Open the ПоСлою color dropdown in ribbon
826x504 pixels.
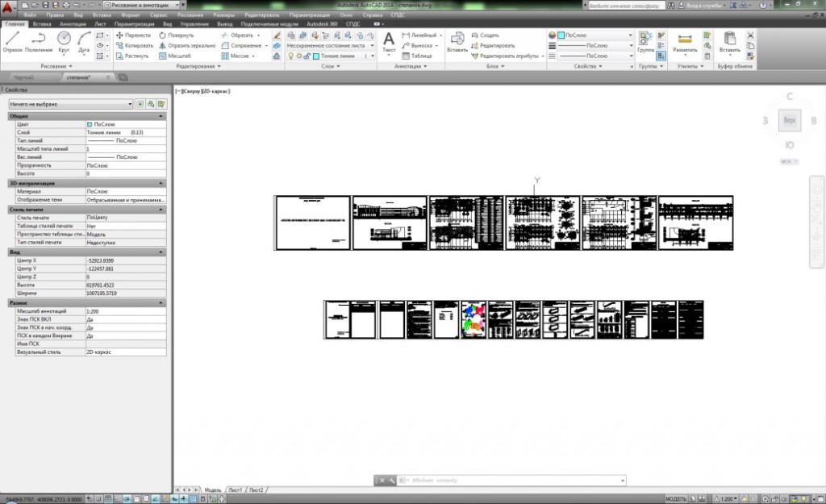595,35
